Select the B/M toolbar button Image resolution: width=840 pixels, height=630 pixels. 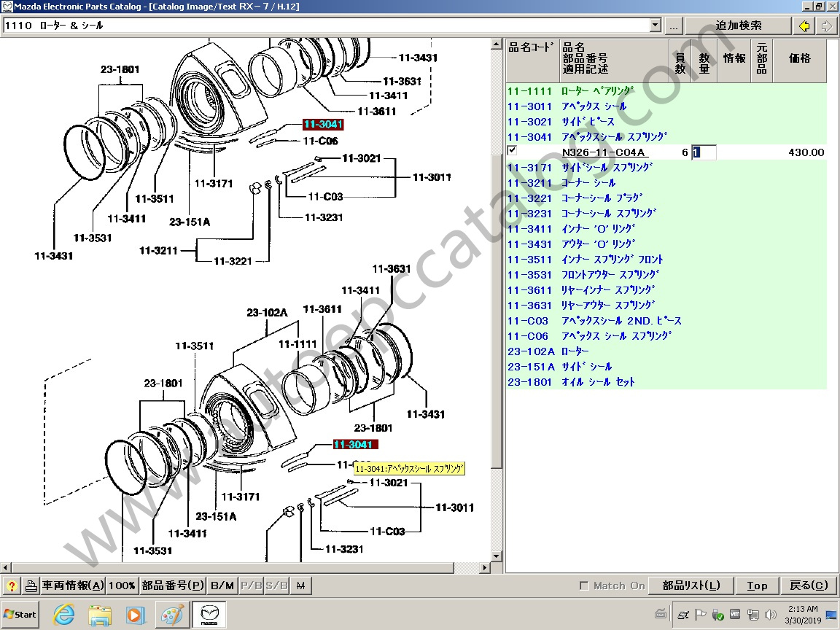click(222, 586)
